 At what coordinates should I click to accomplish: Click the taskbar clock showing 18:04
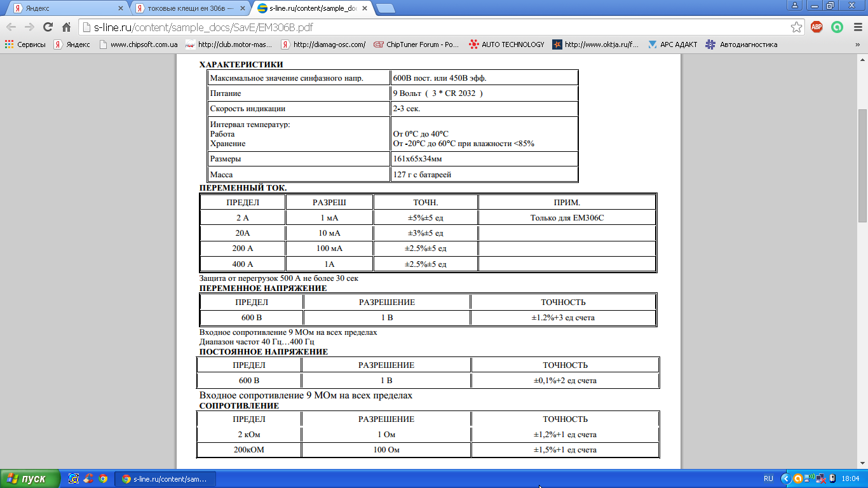click(x=850, y=479)
